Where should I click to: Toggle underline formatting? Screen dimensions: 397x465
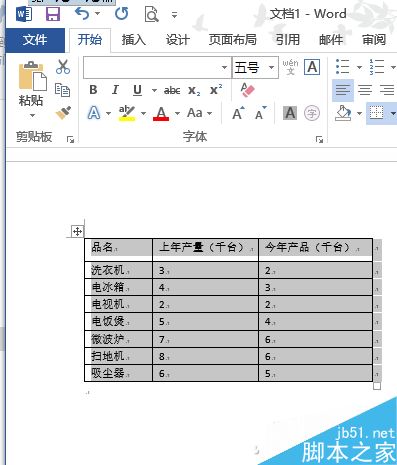tap(137, 90)
